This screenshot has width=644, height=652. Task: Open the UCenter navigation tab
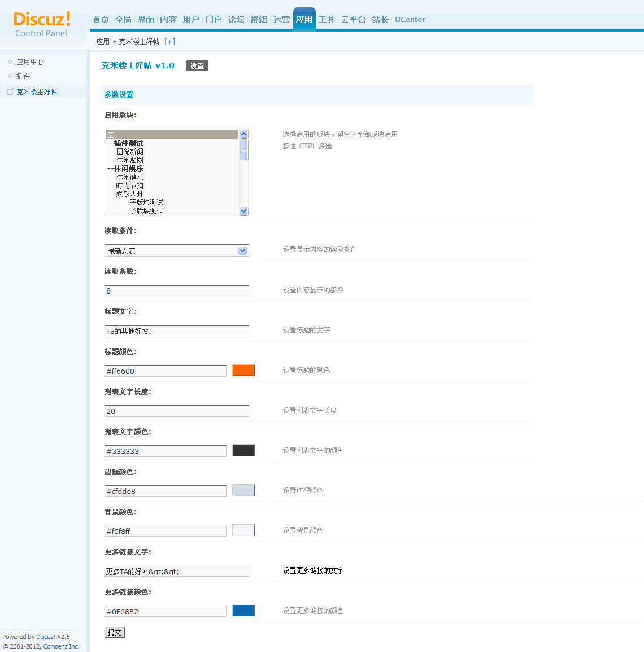click(410, 20)
